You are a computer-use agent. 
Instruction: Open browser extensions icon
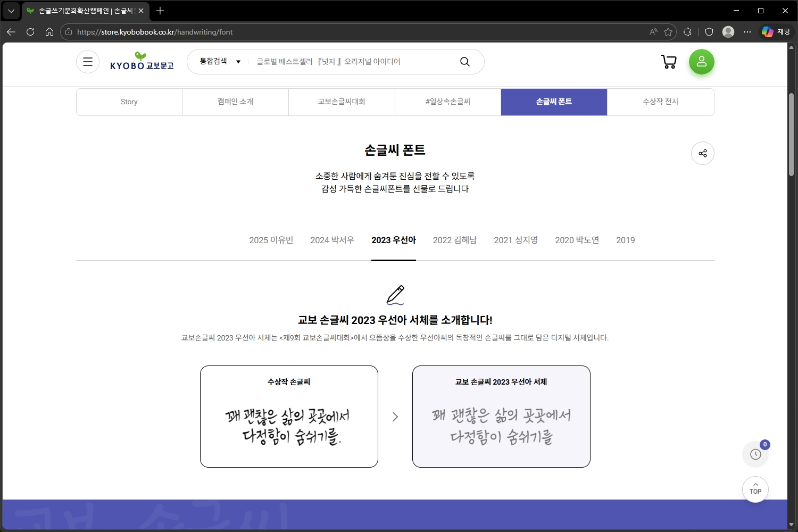pyautogui.click(x=687, y=32)
